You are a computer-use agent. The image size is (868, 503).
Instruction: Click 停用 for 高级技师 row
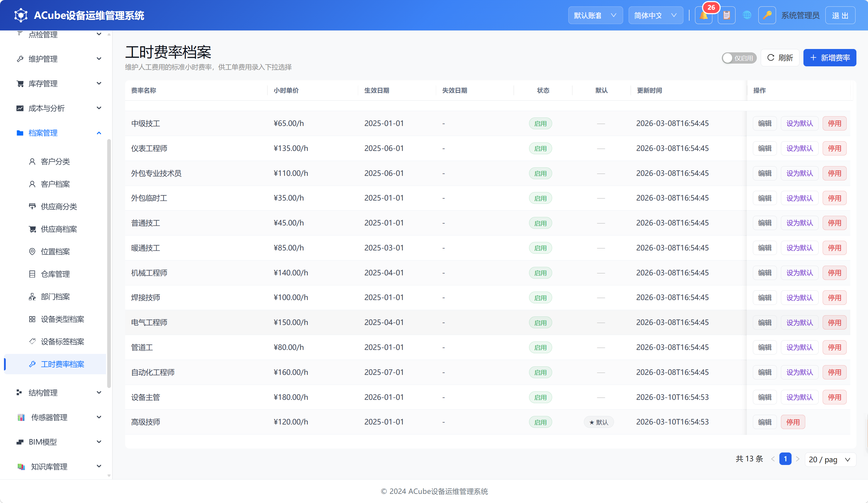(792, 422)
